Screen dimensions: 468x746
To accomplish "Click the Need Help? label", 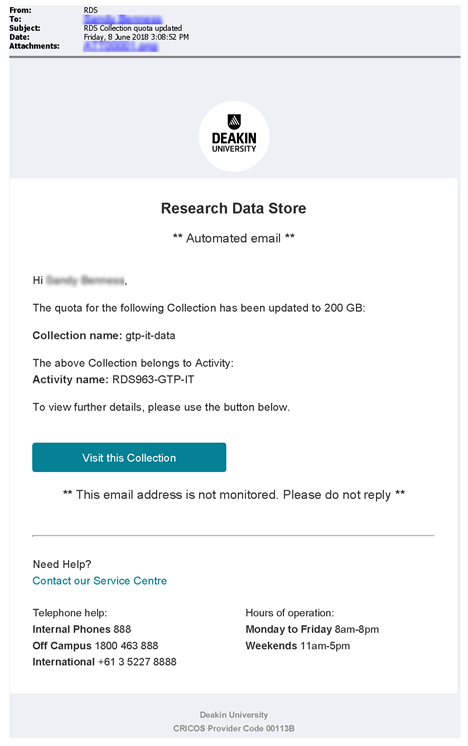I will (62, 564).
